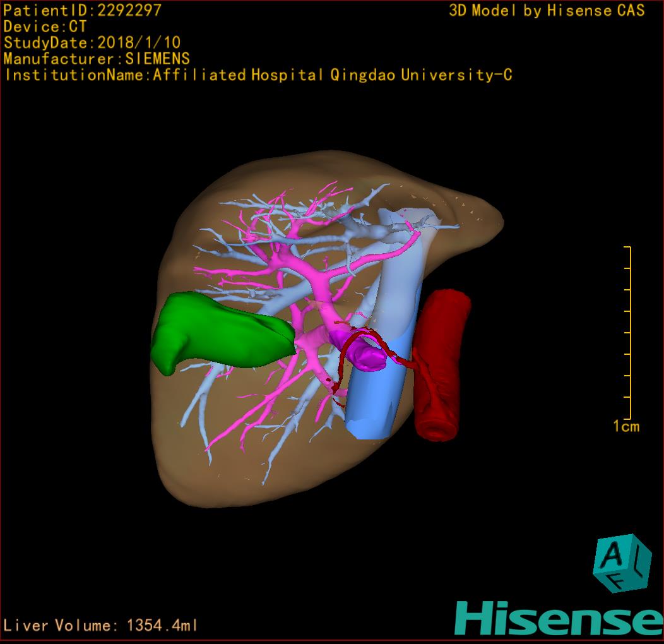The width and height of the screenshot is (664, 644).
Task: Select the red aorta vessel model
Action: tap(441, 365)
